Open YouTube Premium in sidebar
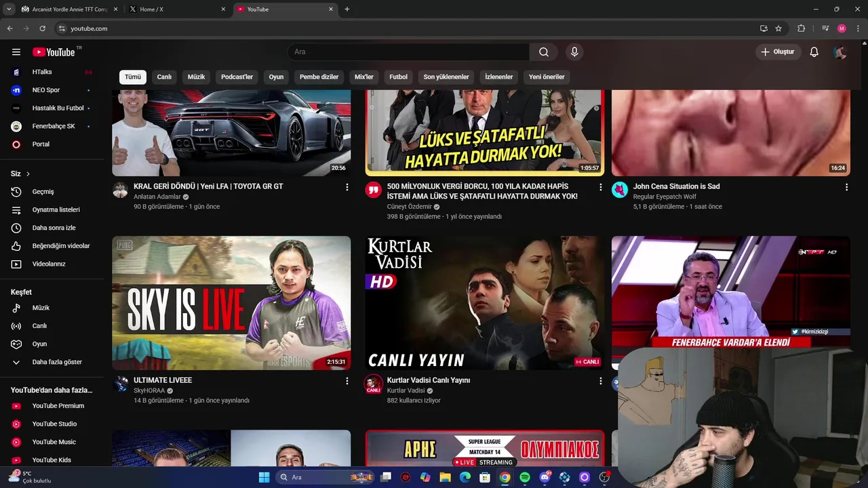The image size is (868, 488). 56,406
